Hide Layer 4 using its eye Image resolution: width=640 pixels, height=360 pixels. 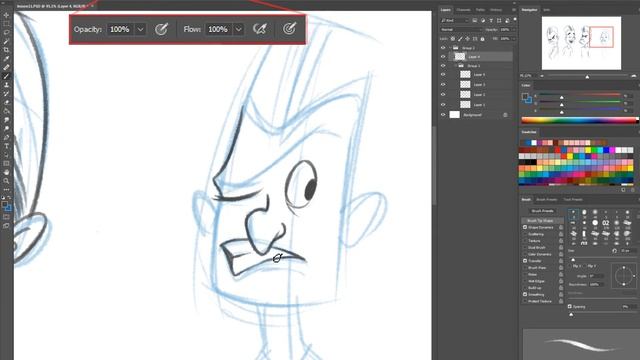point(443,57)
